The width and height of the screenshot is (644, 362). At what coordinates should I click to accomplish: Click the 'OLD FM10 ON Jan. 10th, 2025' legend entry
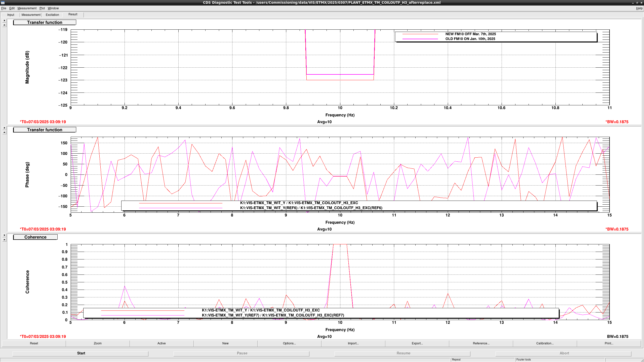coord(470,39)
